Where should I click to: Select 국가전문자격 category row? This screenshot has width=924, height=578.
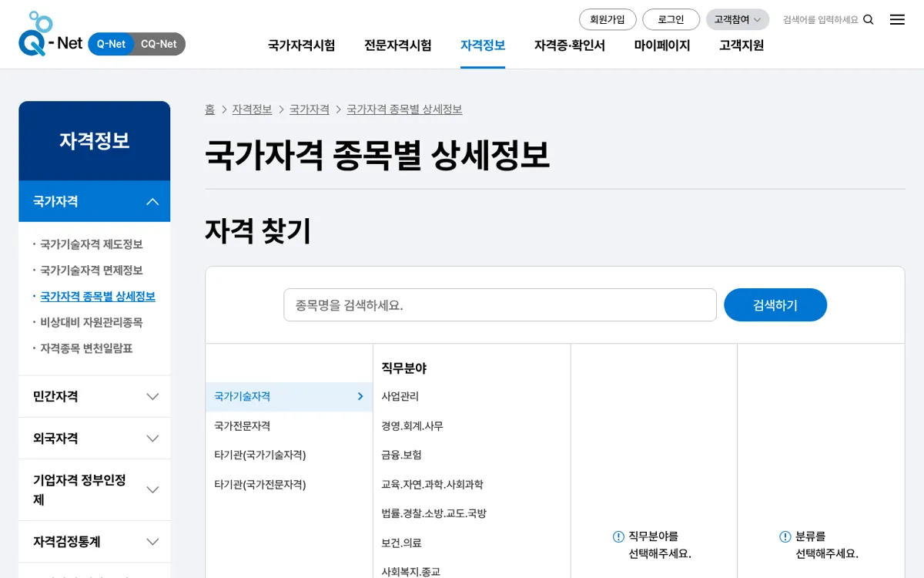(289, 426)
